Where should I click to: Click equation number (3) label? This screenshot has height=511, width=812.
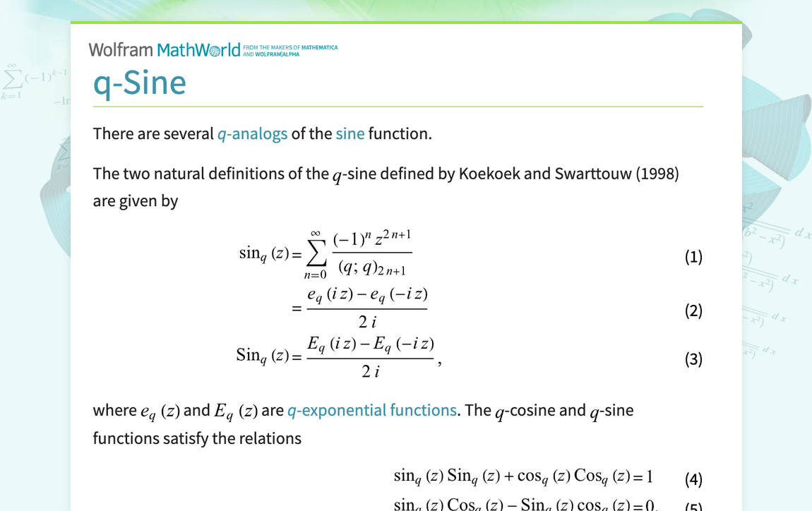point(693,359)
